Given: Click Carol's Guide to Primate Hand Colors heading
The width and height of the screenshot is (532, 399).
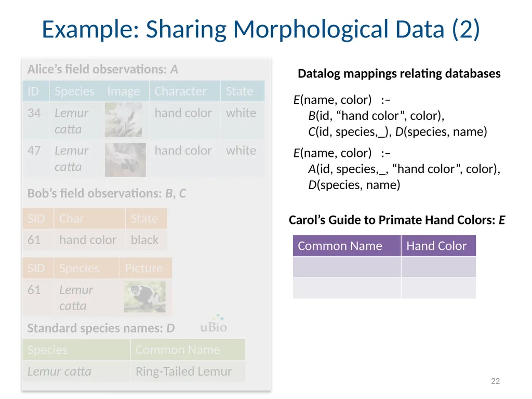Looking at the screenshot, I should coord(397,220).
